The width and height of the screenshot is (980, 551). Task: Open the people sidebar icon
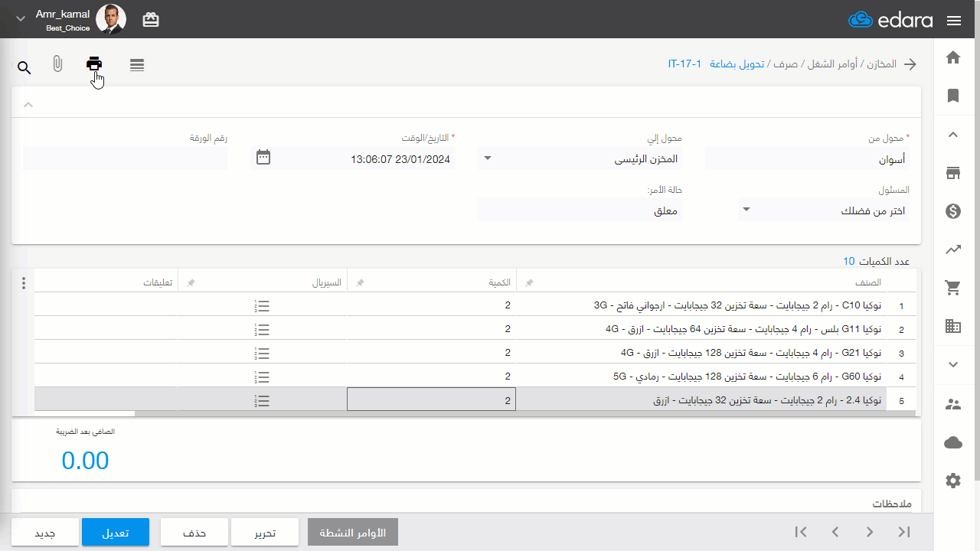[x=953, y=405]
